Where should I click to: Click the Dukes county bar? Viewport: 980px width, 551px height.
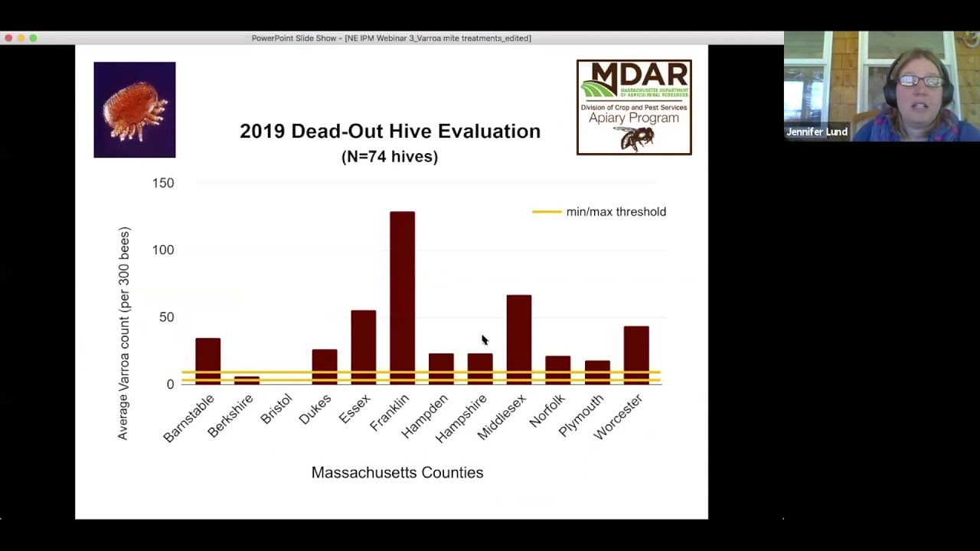coord(325,367)
